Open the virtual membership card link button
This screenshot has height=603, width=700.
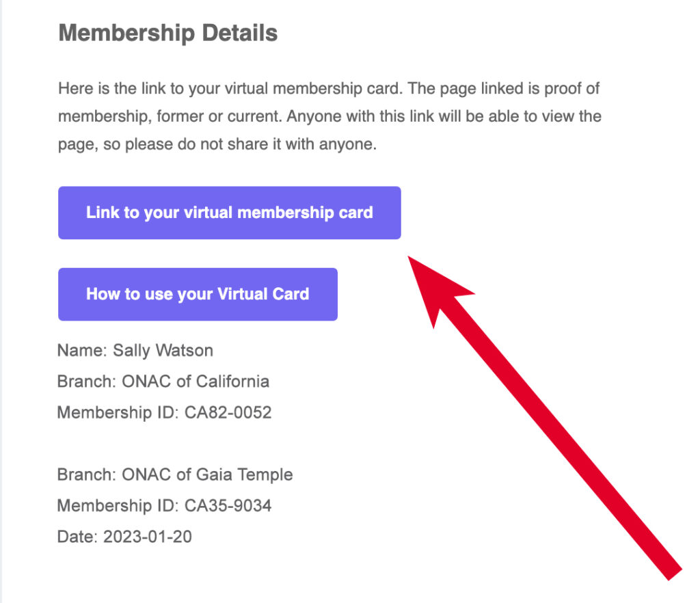point(230,213)
